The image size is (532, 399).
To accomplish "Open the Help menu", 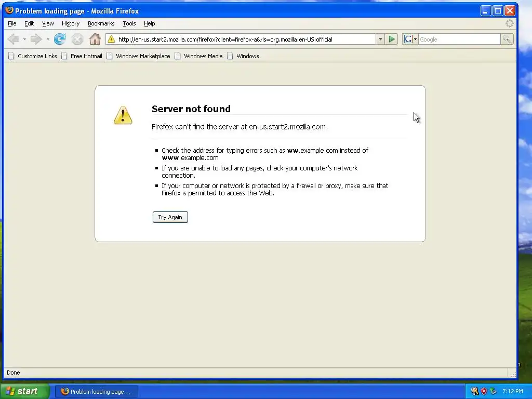I will tap(149, 23).
